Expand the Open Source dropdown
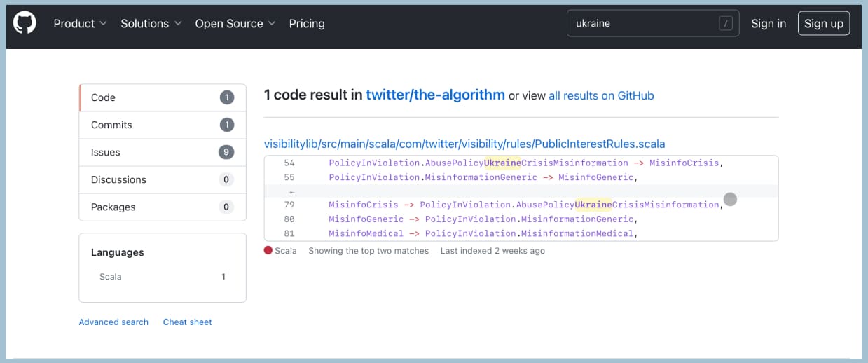Viewport: 868px width, 363px height. pos(235,23)
